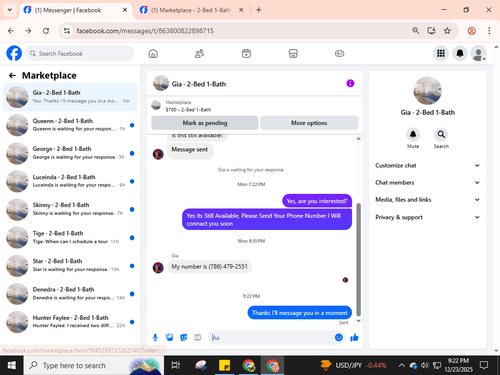Click the phone number message from Gia
The width and height of the screenshot is (500, 375).
209,266
